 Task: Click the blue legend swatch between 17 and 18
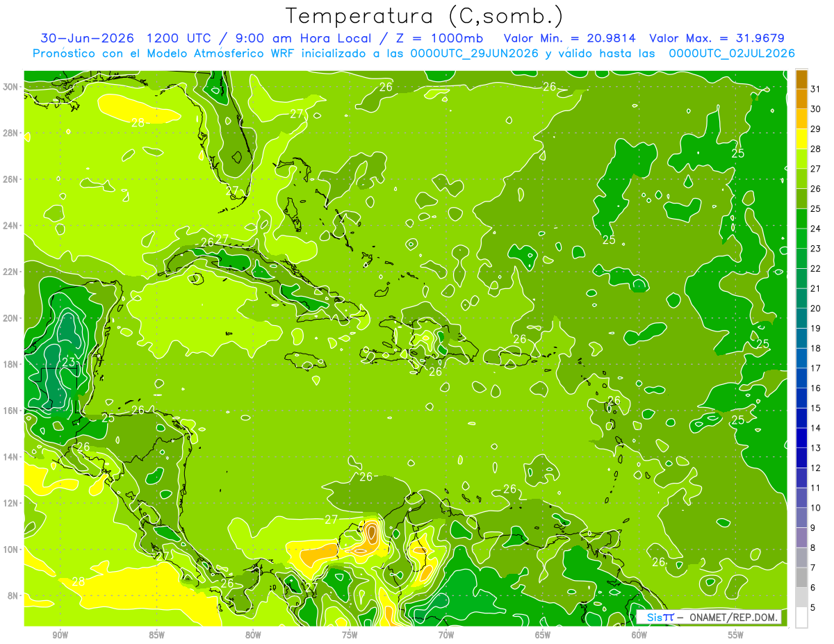(801, 358)
